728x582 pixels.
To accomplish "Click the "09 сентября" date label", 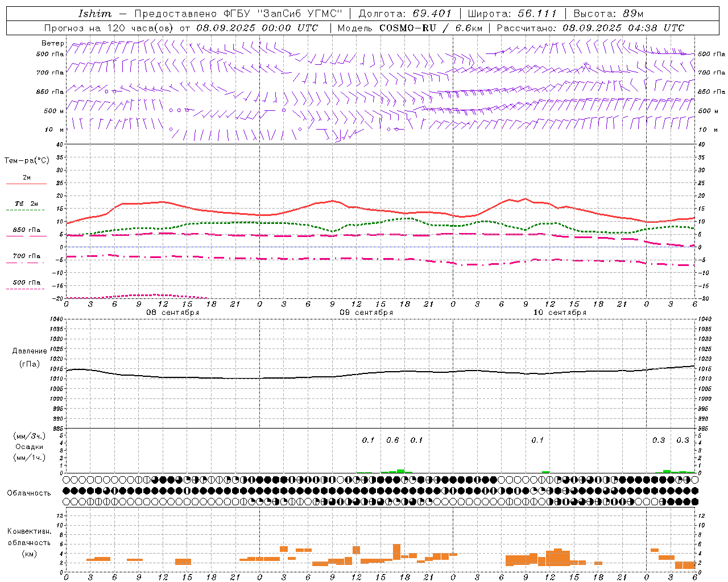I will point(366,313).
